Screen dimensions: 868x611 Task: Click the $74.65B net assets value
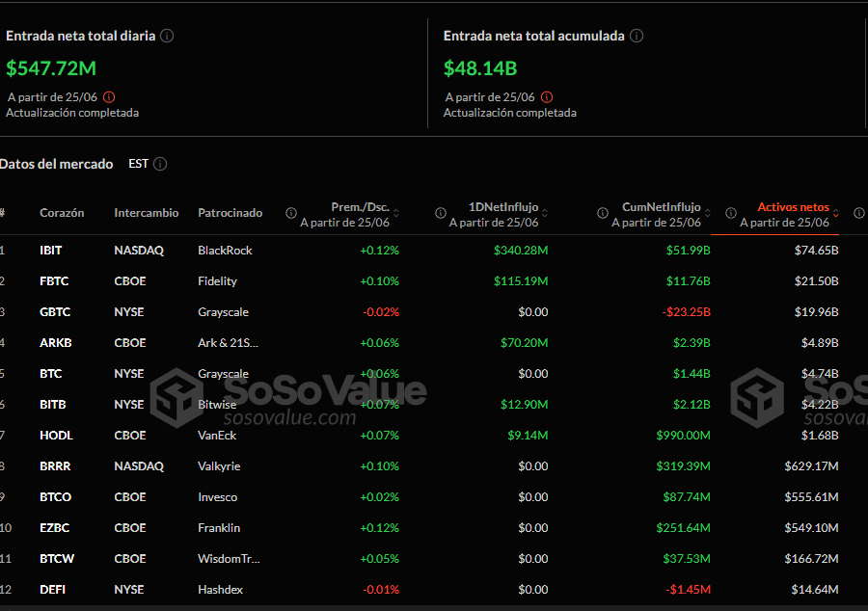(x=817, y=251)
